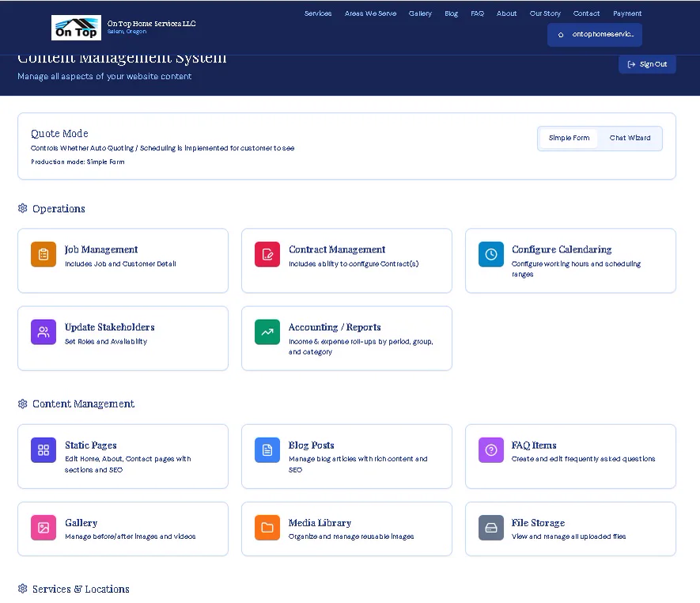
Task: Click "Set Roles and Availability" description
Action: pos(106,341)
